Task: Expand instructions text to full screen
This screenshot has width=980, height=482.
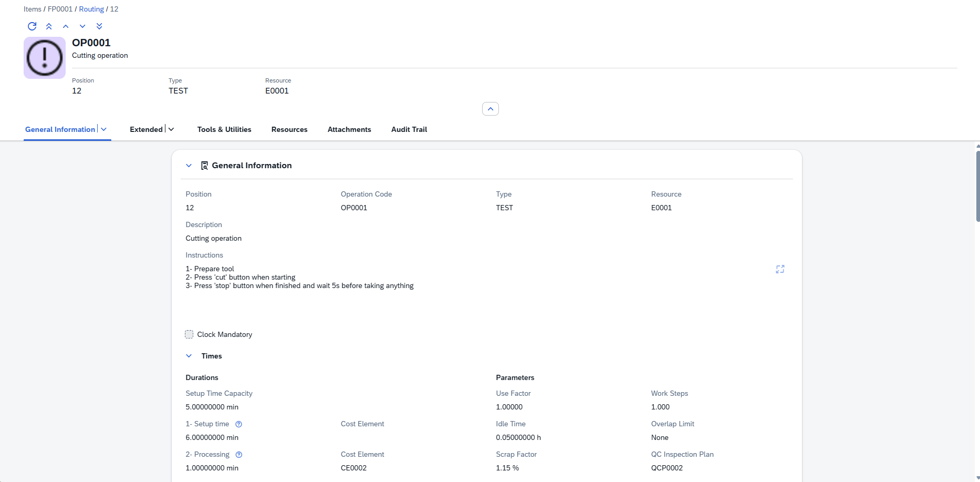Action: pyautogui.click(x=780, y=269)
